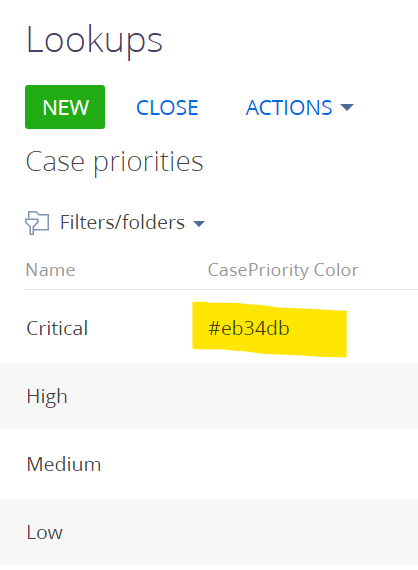Click the Critical name text
This screenshot has height=570, width=418.
57,328
